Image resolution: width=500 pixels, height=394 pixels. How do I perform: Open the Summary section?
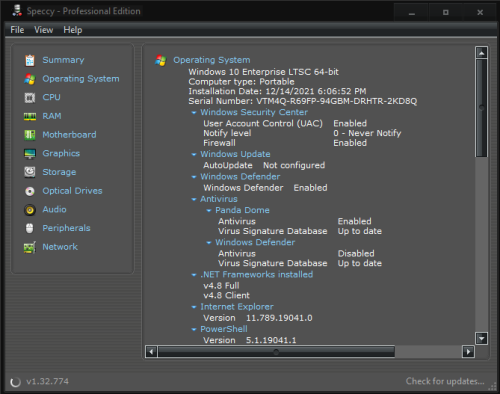[63, 60]
